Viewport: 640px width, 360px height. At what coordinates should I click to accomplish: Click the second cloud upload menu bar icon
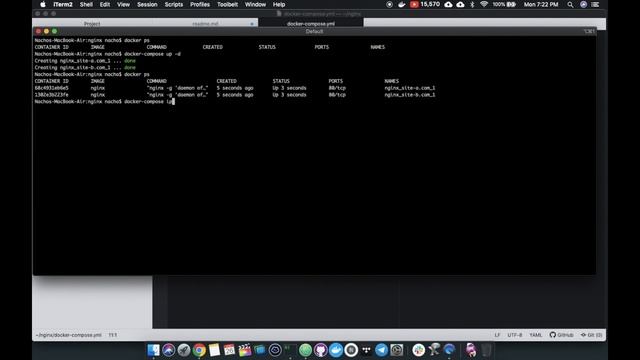(x=460, y=4)
